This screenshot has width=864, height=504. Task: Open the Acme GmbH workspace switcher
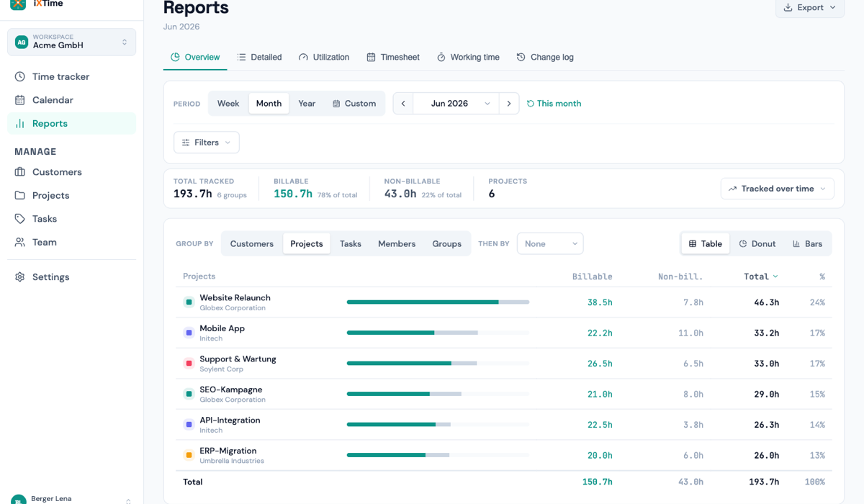[71, 42]
